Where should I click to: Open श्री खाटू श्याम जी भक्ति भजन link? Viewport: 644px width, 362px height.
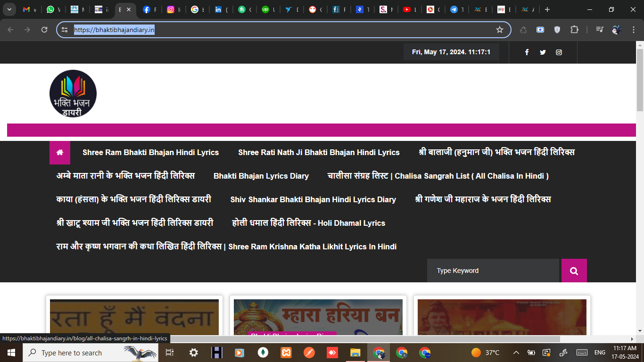coord(135,223)
